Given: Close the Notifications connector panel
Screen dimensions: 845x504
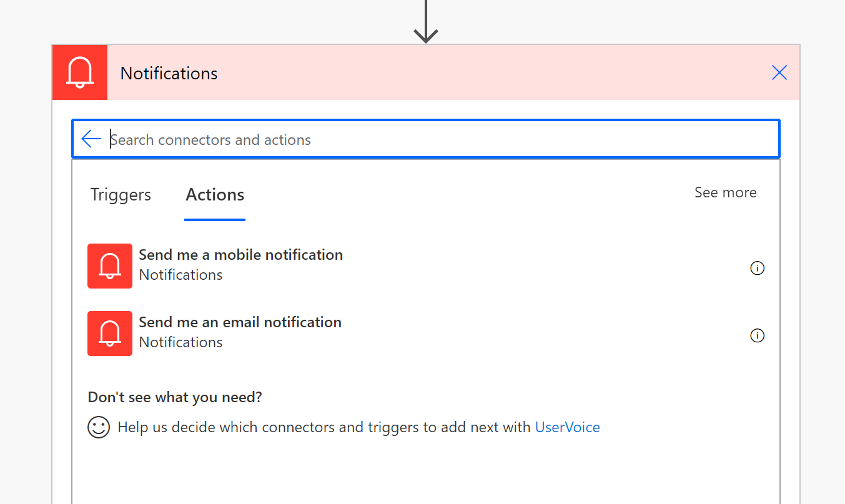Looking at the screenshot, I should click(x=779, y=73).
